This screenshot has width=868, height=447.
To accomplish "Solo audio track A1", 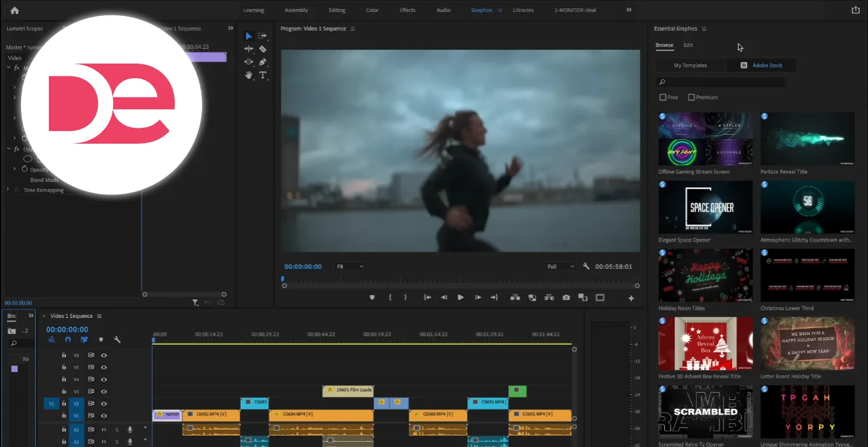I will 117,430.
